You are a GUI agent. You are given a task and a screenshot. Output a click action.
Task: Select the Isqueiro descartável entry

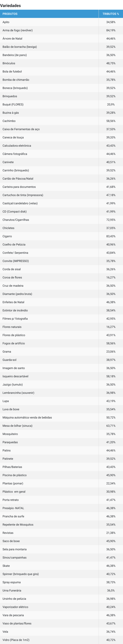coord(15,376)
